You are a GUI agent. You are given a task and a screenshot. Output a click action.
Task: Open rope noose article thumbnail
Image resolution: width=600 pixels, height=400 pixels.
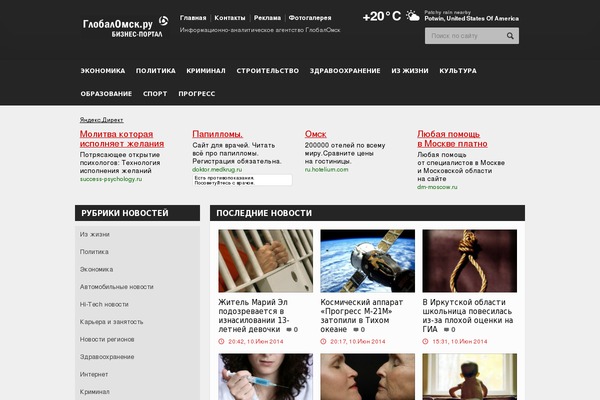pos(470,261)
